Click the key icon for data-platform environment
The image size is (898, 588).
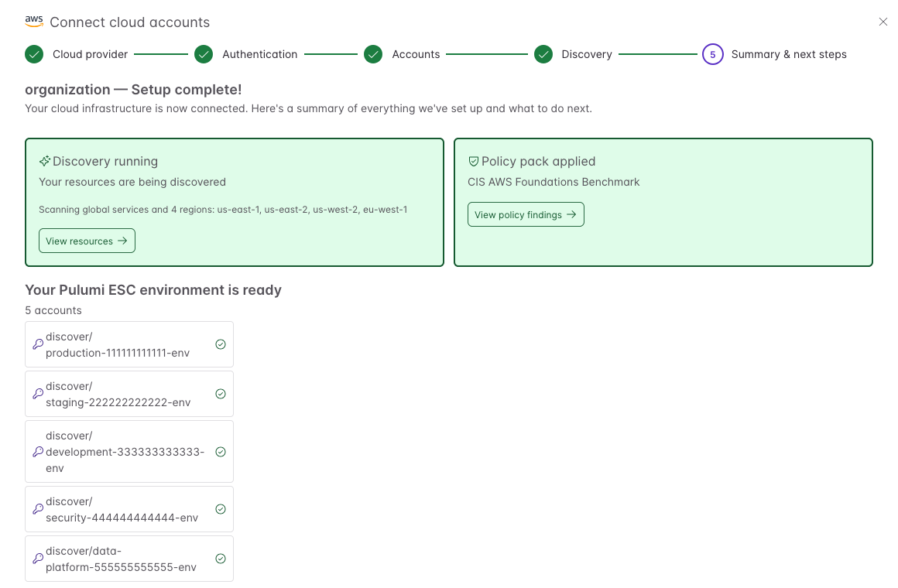click(x=38, y=559)
